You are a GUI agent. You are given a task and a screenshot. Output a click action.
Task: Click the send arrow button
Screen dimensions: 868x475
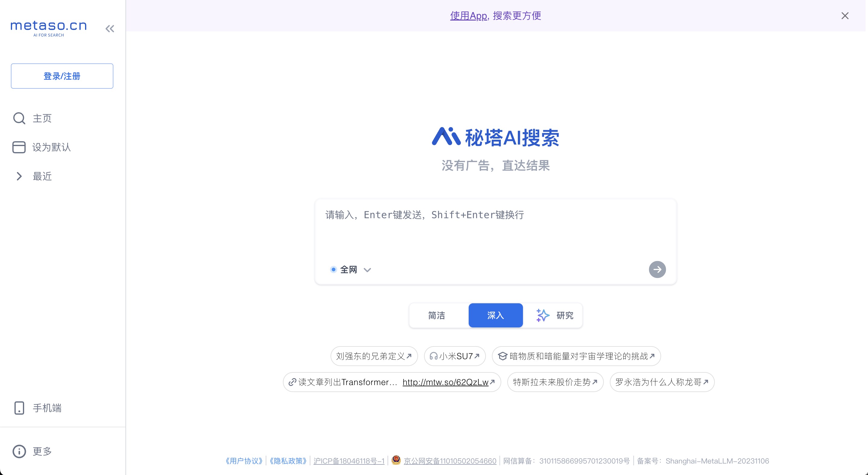[x=657, y=269]
